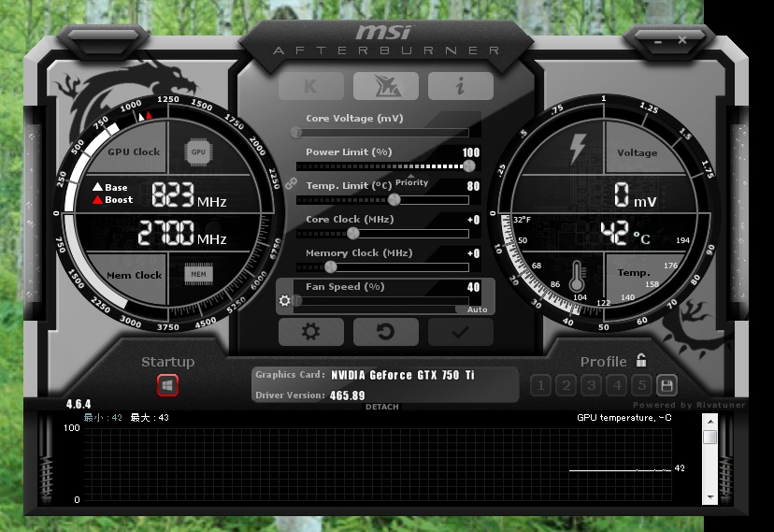Click monitor scrollbar up arrow

(x=709, y=422)
